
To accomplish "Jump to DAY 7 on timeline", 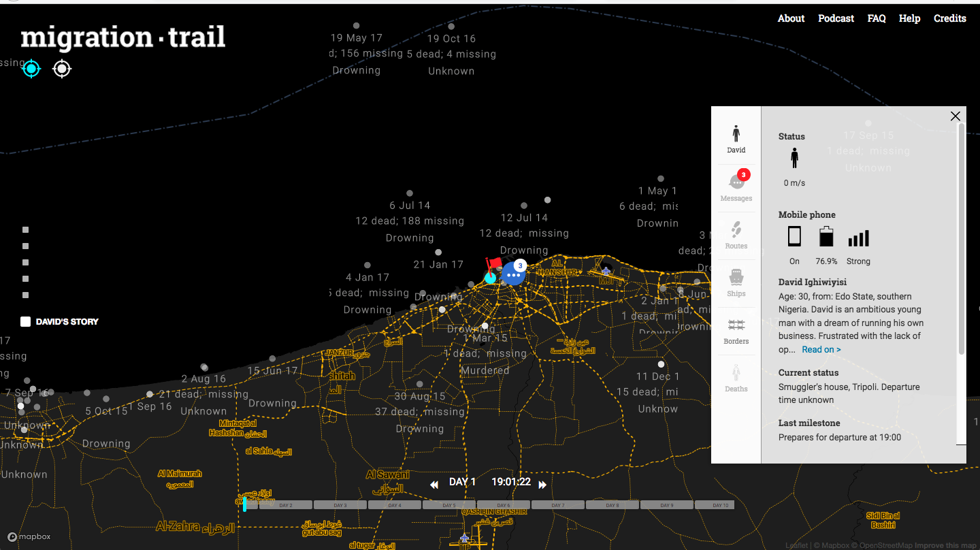I will [x=558, y=505].
